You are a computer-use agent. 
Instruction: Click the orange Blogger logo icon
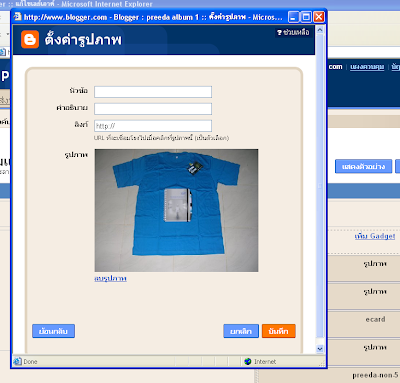coord(30,40)
